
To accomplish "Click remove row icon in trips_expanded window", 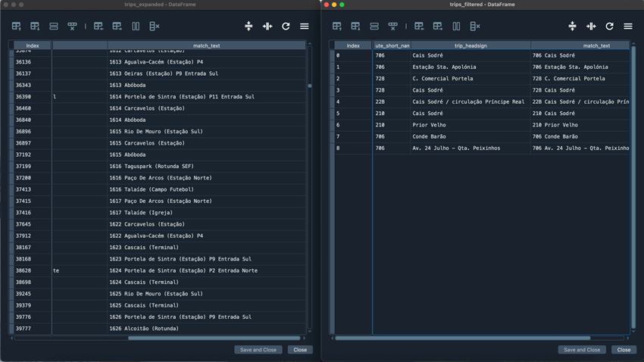I will point(72,27).
